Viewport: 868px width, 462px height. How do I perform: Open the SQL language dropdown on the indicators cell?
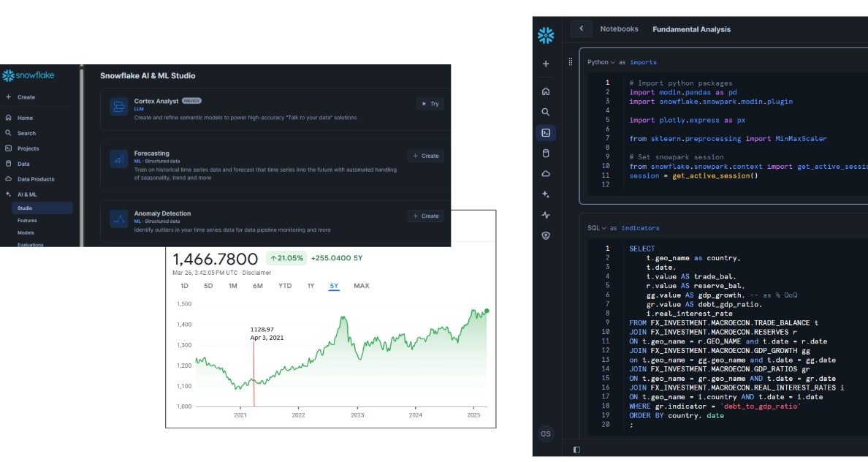597,227
